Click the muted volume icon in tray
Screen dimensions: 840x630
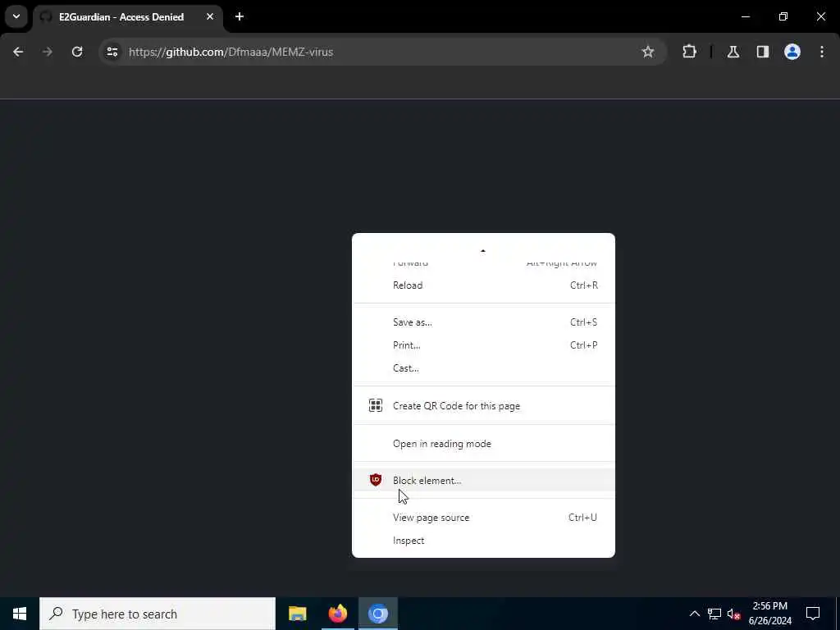click(733, 614)
